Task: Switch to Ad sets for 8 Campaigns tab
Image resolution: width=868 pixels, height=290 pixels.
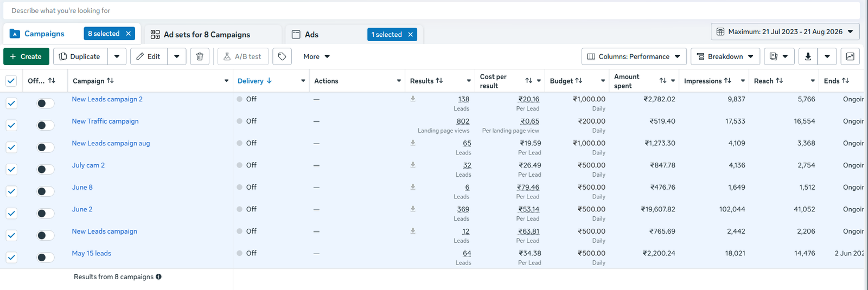Action: 207,34
